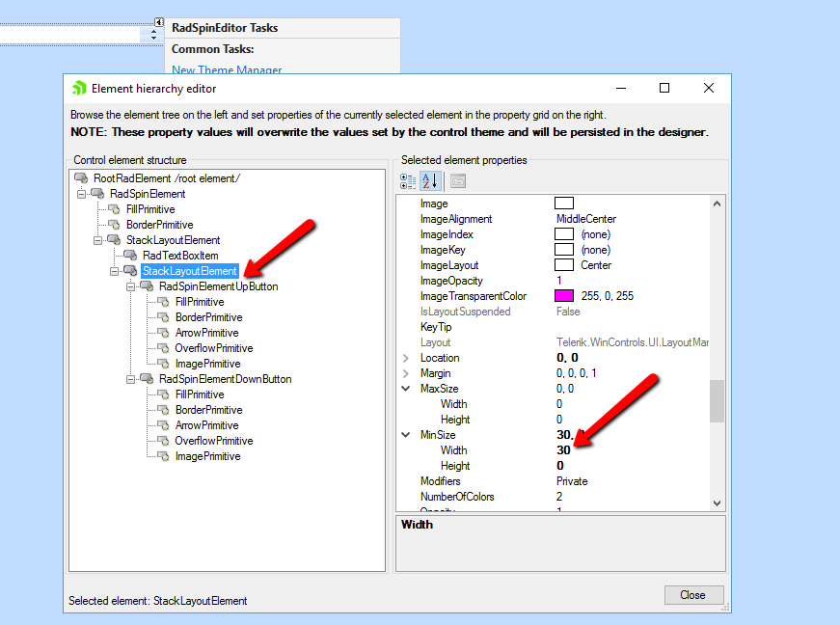
Task: Expand the Location property
Action: coord(406,358)
